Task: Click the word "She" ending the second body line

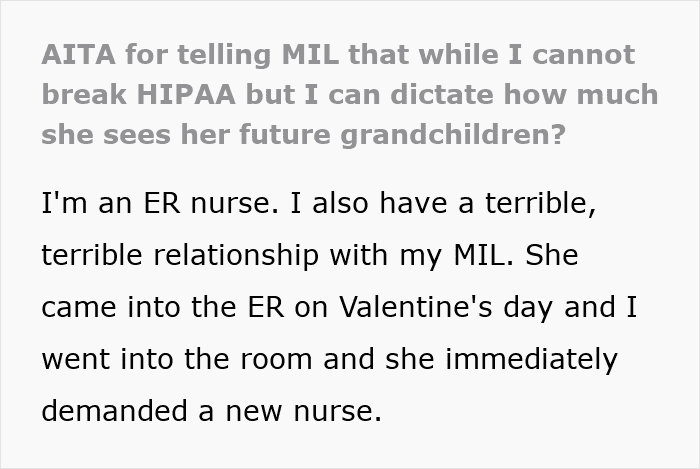Action: pos(551,259)
